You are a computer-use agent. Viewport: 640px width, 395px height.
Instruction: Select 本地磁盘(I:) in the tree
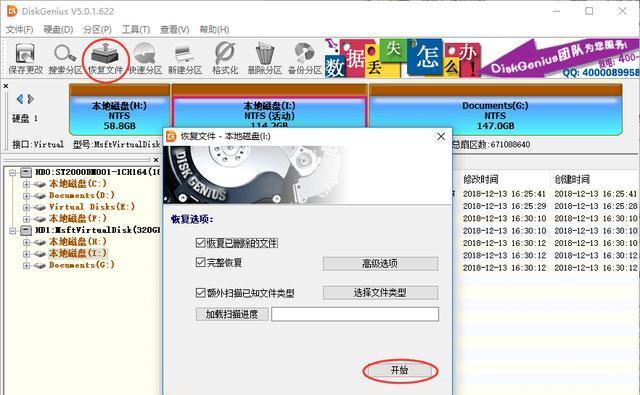tap(78, 253)
